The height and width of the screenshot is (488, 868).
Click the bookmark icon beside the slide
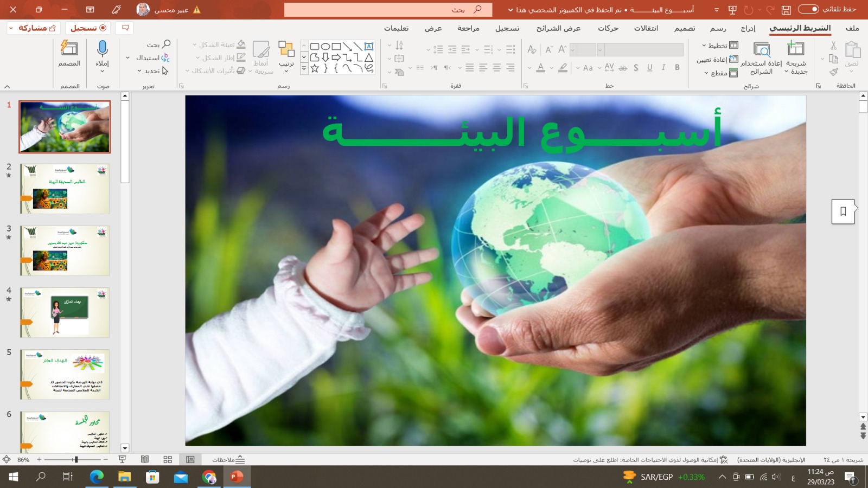(843, 211)
